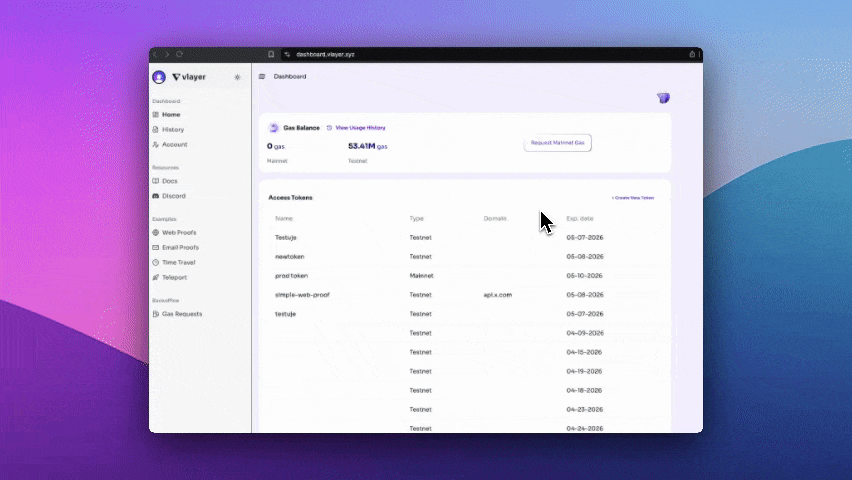852x480 pixels.
Task: Go to the Account page
Action: click(173, 145)
